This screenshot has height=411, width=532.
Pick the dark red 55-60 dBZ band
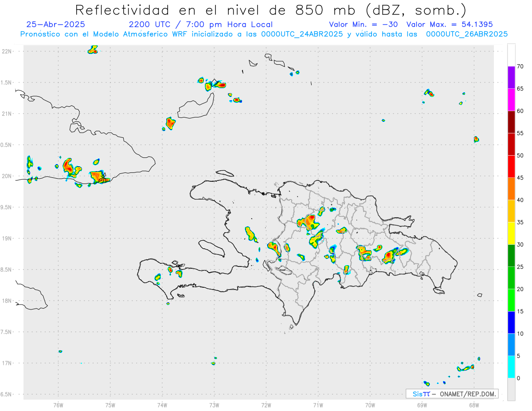point(511,122)
